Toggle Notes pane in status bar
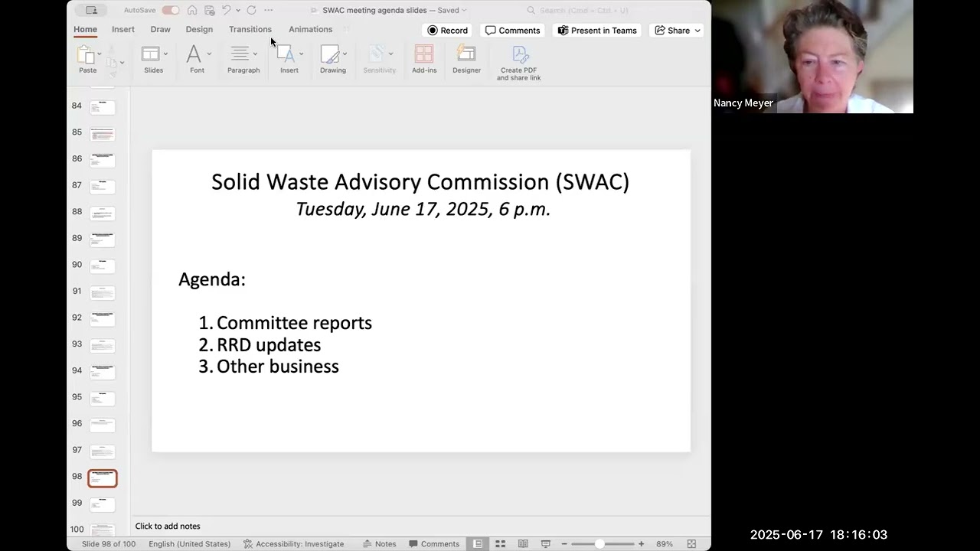Image resolution: width=980 pixels, height=551 pixels. 380,544
